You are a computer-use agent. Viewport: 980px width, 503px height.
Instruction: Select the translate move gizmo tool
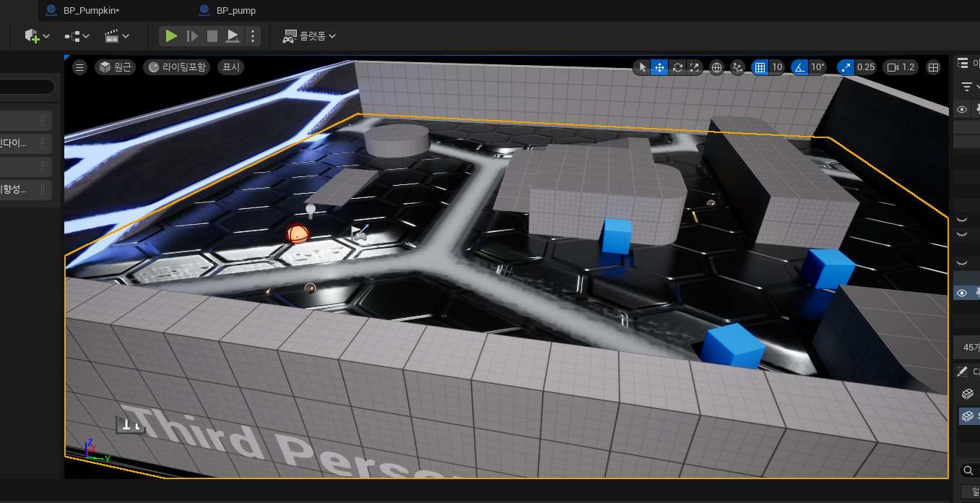(659, 67)
